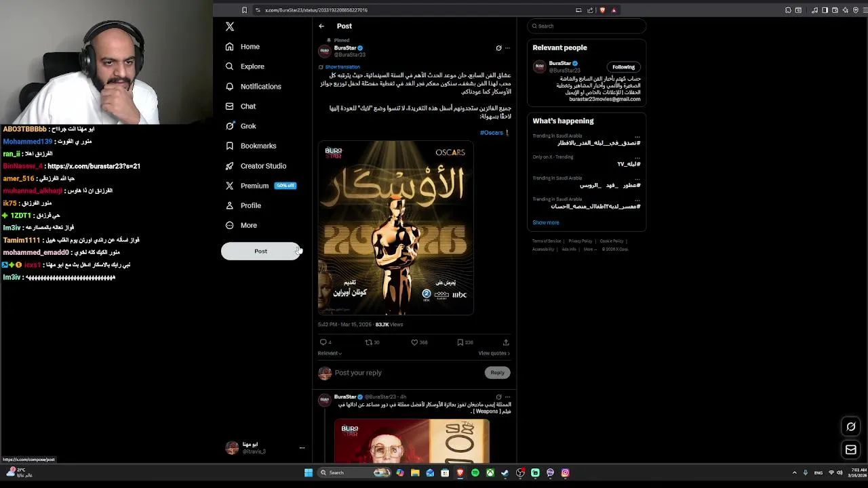Open Chat in the sidebar
The height and width of the screenshot is (488, 868).
pos(241,106)
